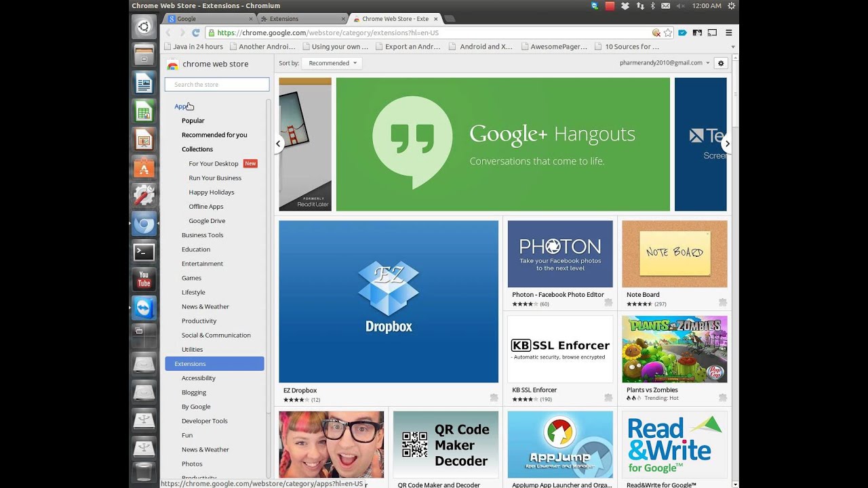Open Bluetooth indicator in top panel

653,5
